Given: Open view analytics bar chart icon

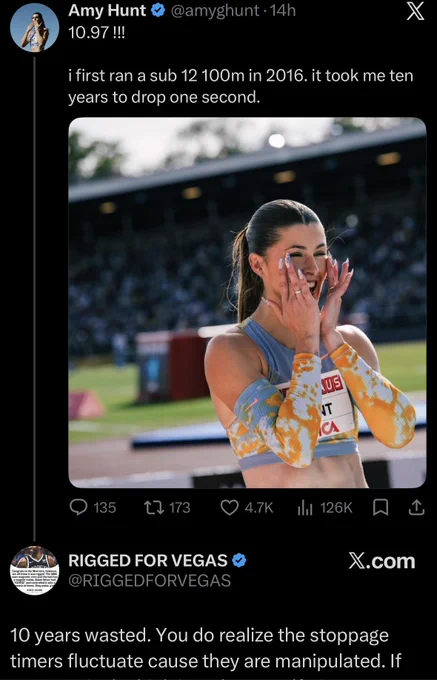Looking at the screenshot, I should (x=305, y=507).
